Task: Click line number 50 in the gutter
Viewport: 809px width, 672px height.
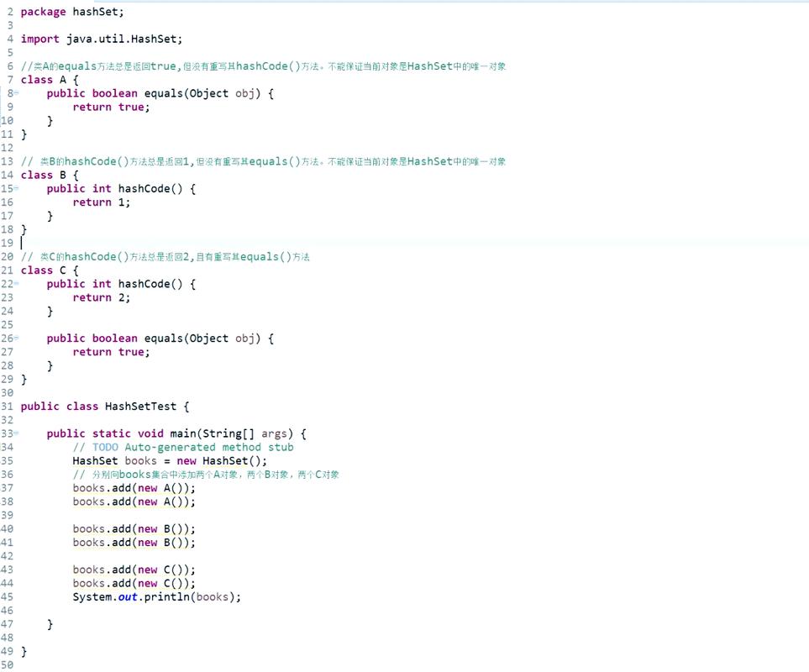Action: point(8,665)
